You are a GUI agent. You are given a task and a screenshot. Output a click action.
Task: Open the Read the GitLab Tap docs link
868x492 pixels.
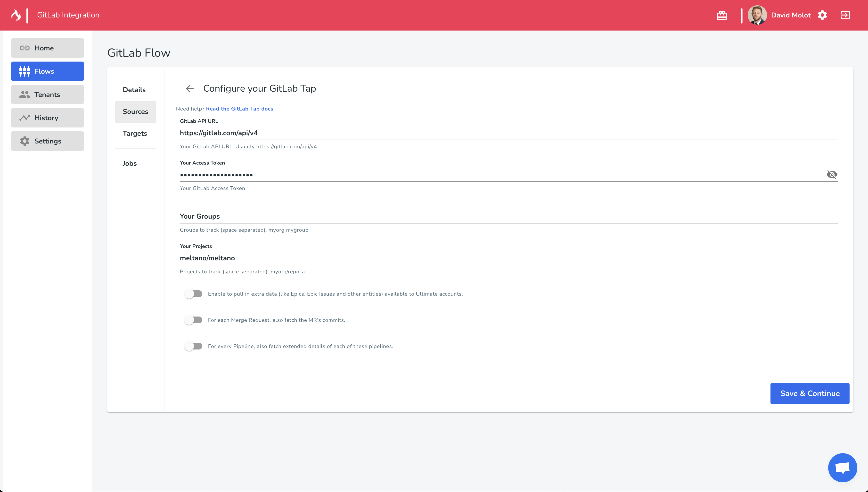pos(240,109)
